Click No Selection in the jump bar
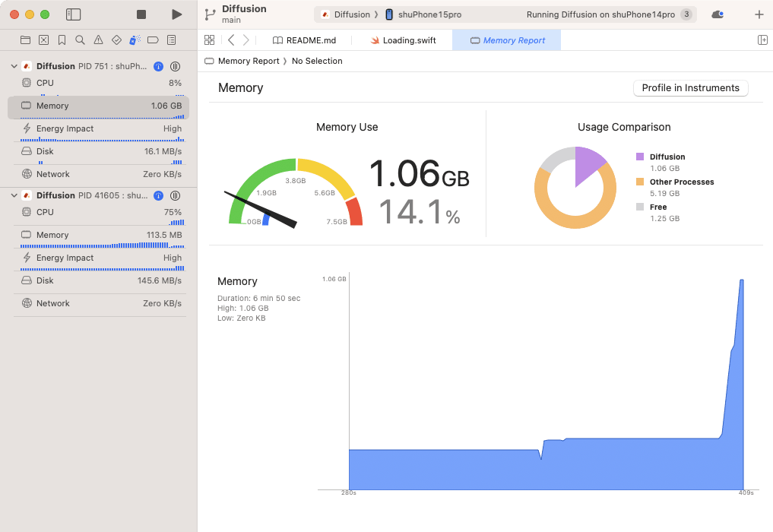The image size is (773, 532). tap(317, 61)
